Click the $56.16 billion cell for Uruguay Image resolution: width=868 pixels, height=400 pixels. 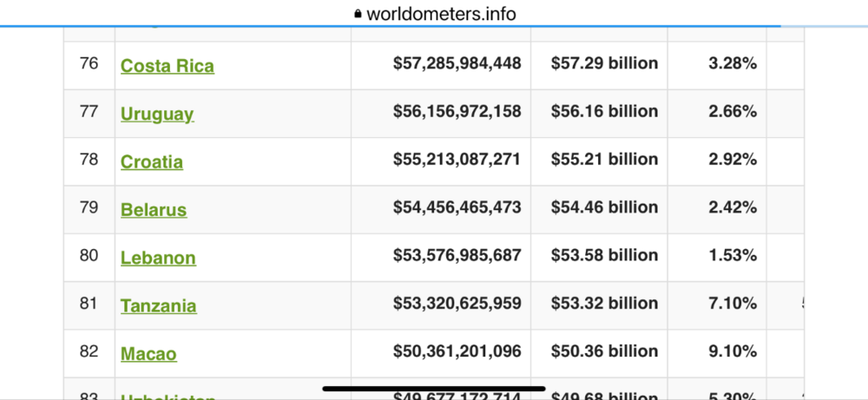605,111
